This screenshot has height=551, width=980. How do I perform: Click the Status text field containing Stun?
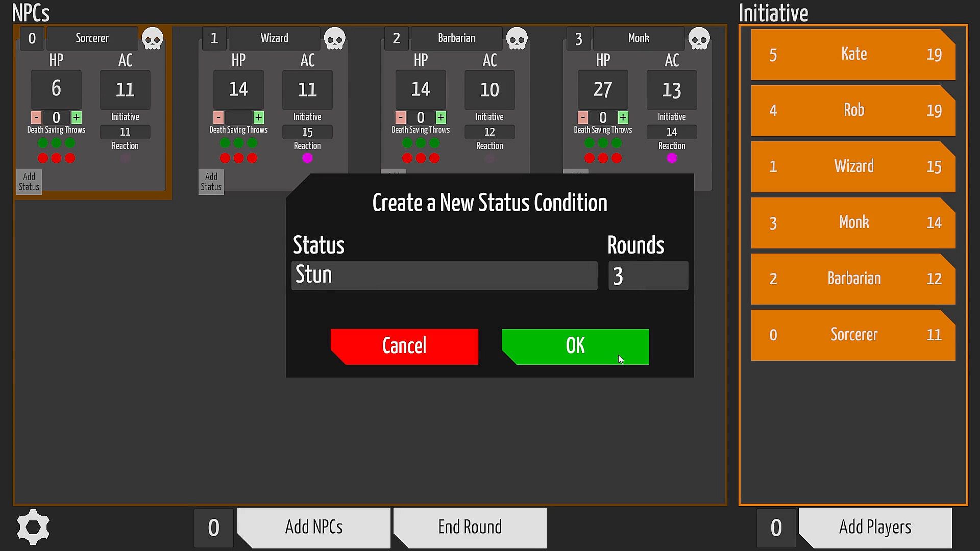(x=444, y=275)
